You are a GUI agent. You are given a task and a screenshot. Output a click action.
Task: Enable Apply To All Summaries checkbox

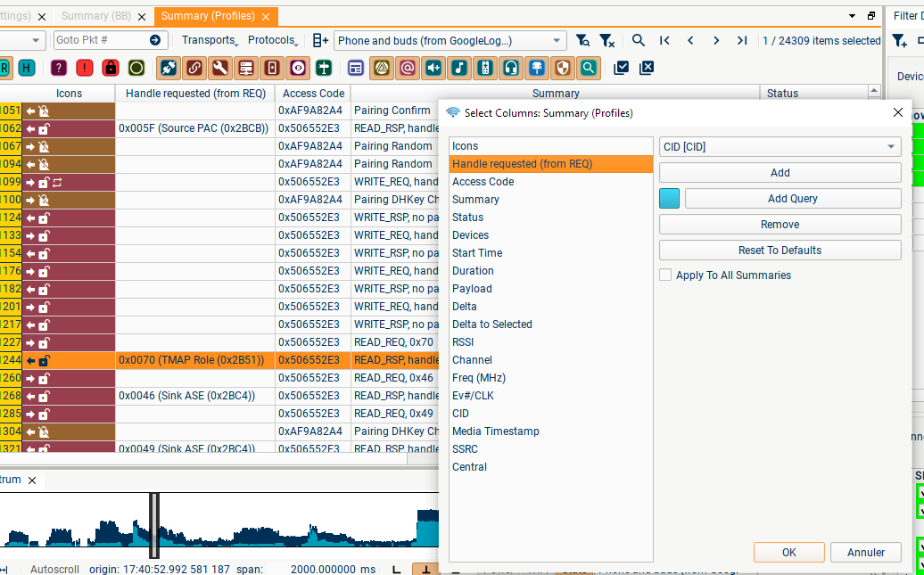coord(665,275)
